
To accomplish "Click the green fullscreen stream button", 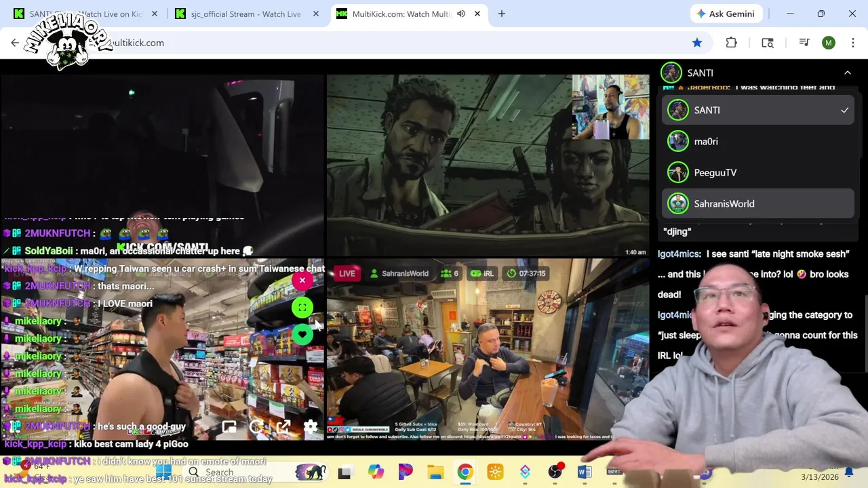I will coord(302,308).
